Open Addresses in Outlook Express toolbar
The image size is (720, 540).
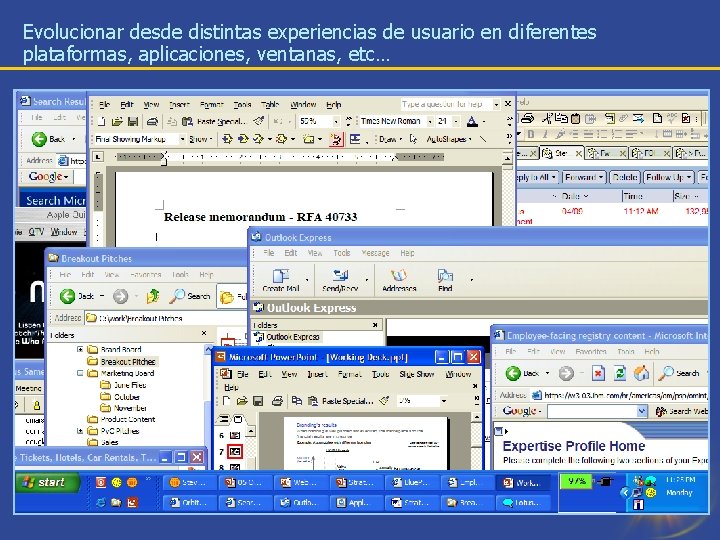point(399,280)
